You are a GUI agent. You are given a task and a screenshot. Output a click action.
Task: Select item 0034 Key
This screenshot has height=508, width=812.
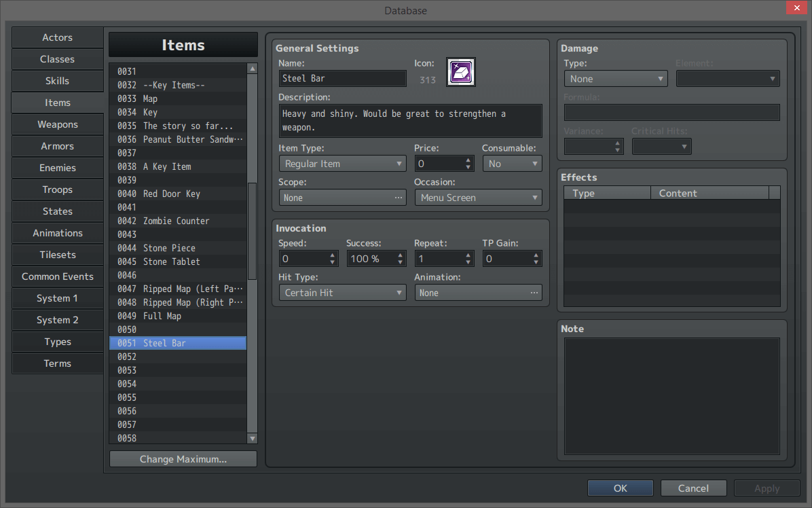pos(178,112)
